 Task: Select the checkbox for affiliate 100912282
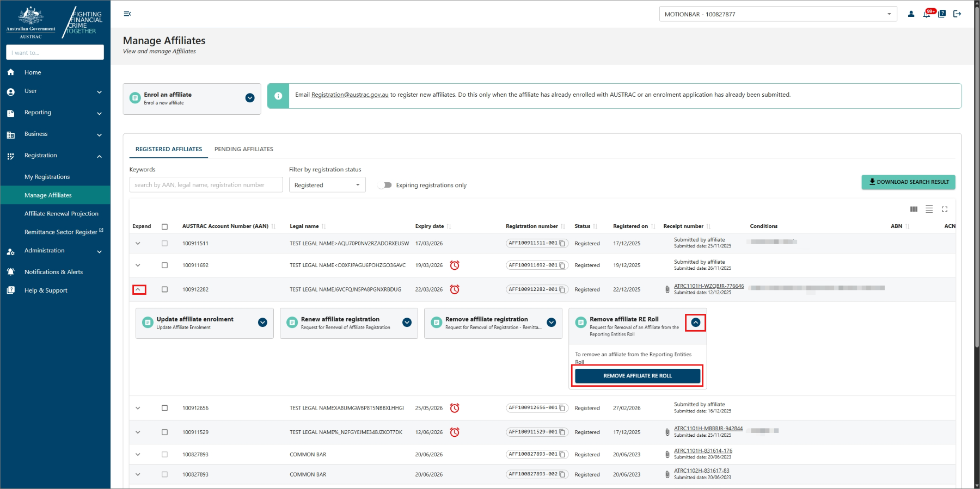coord(164,289)
